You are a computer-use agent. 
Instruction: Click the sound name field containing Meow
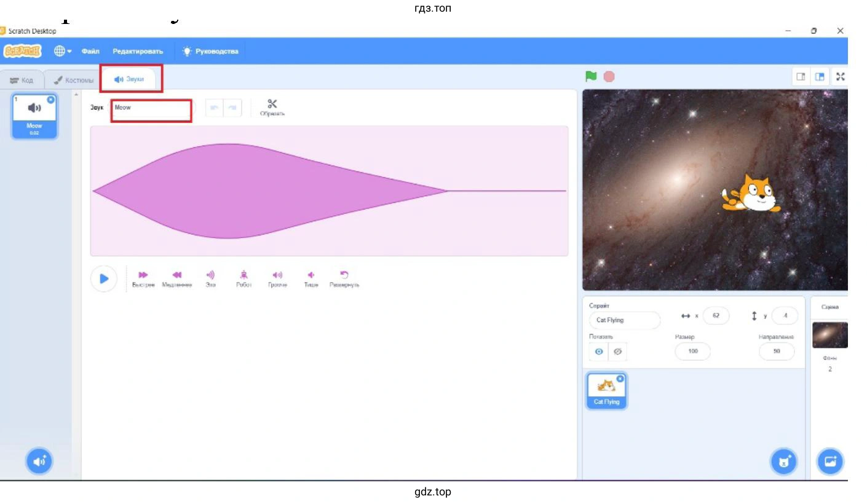tap(151, 108)
